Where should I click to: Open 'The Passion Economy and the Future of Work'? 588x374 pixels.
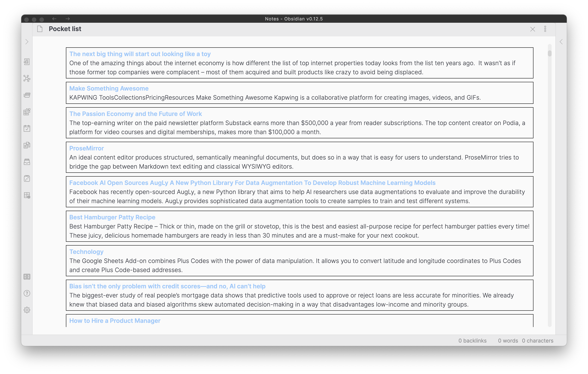click(x=135, y=113)
